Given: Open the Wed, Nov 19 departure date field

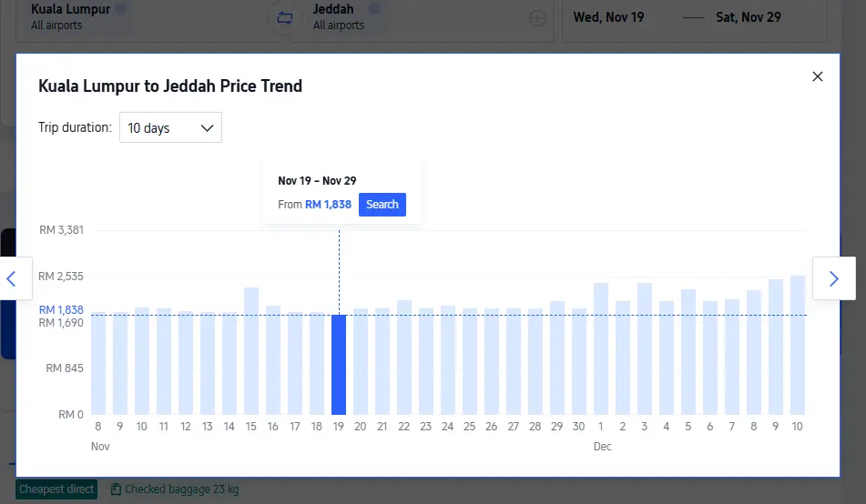Looking at the screenshot, I should coord(607,17).
